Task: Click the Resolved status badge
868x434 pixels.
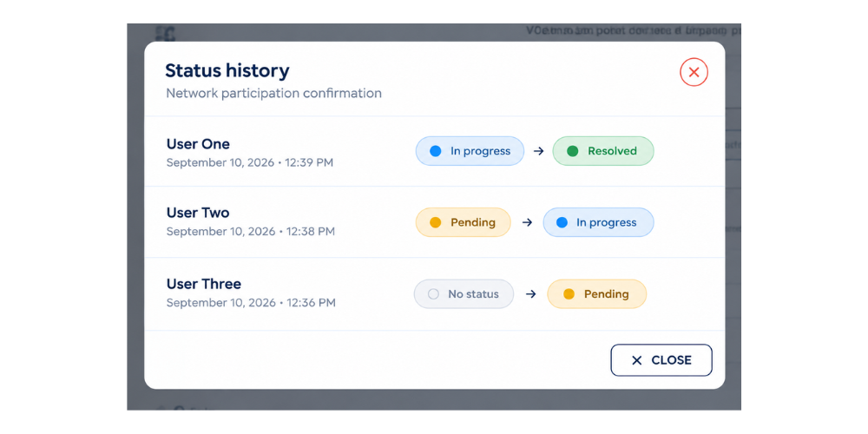Action: 603,151
